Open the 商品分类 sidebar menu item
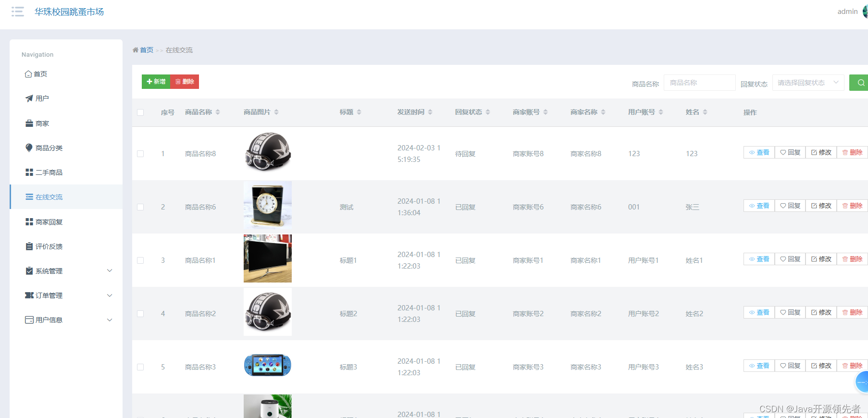The height and width of the screenshot is (418, 868). (66, 148)
